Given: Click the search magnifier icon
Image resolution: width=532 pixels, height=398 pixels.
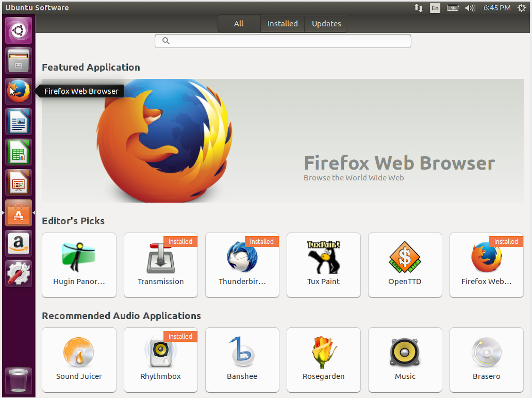Looking at the screenshot, I should [x=166, y=41].
